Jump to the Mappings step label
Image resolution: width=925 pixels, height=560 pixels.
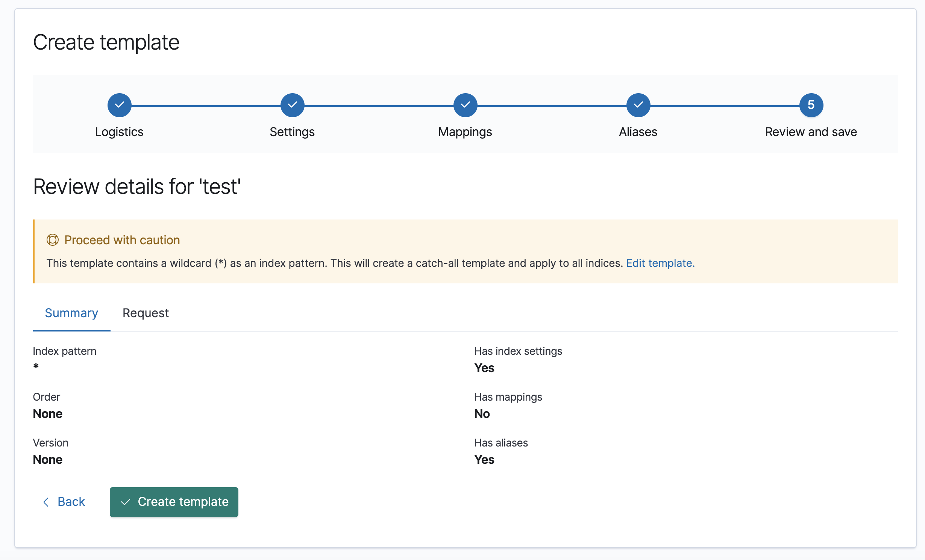(465, 132)
